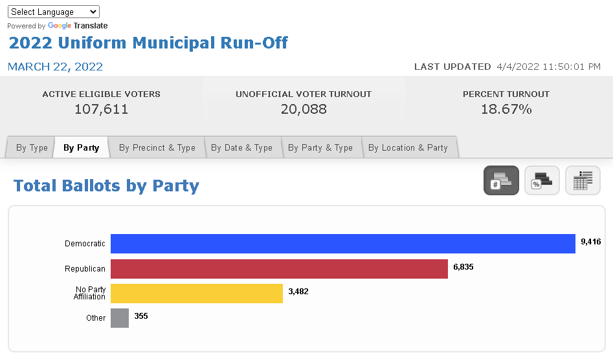Click the Unofficial Voter Turnout figure 20,088
Image resolution: width=613 pixels, height=364 pixels.
pos(304,109)
